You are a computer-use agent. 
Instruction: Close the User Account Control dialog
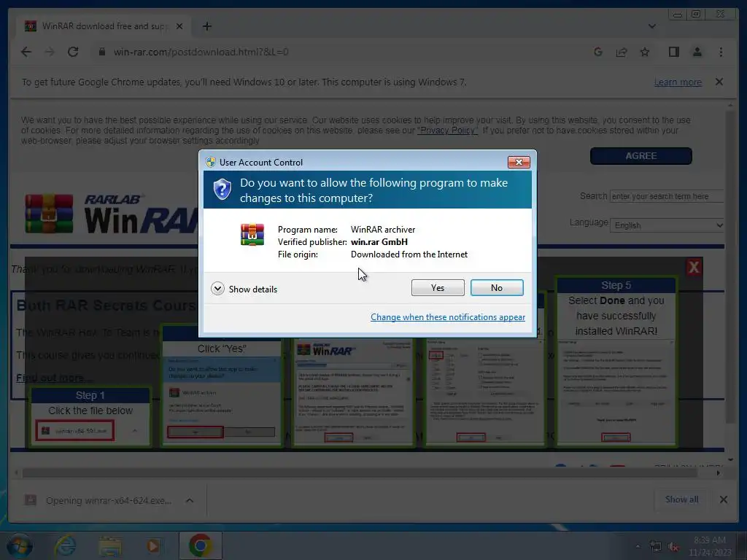tap(519, 163)
